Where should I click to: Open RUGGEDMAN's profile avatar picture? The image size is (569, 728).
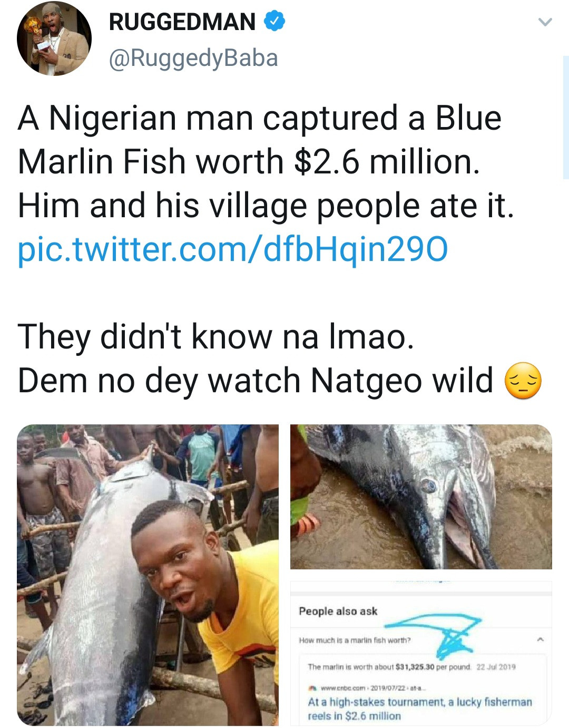[x=54, y=38]
